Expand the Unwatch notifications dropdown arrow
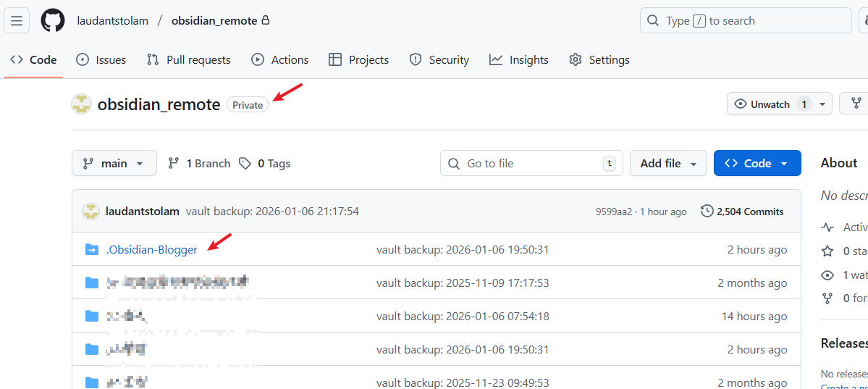Viewport: 868px width, 389px height. tap(822, 104)
